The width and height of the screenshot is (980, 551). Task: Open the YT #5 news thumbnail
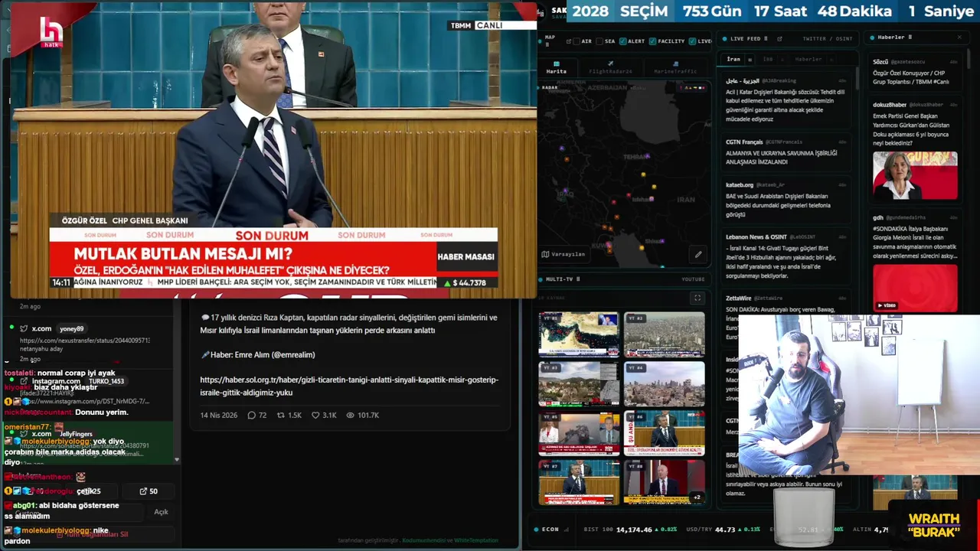(579, 433)
